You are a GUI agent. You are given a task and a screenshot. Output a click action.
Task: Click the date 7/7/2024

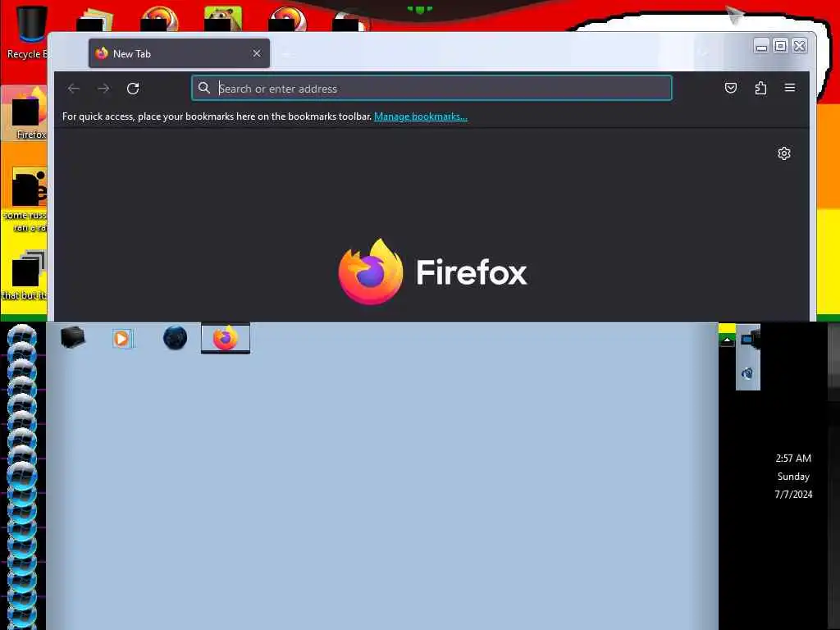[x=793, y=495]
